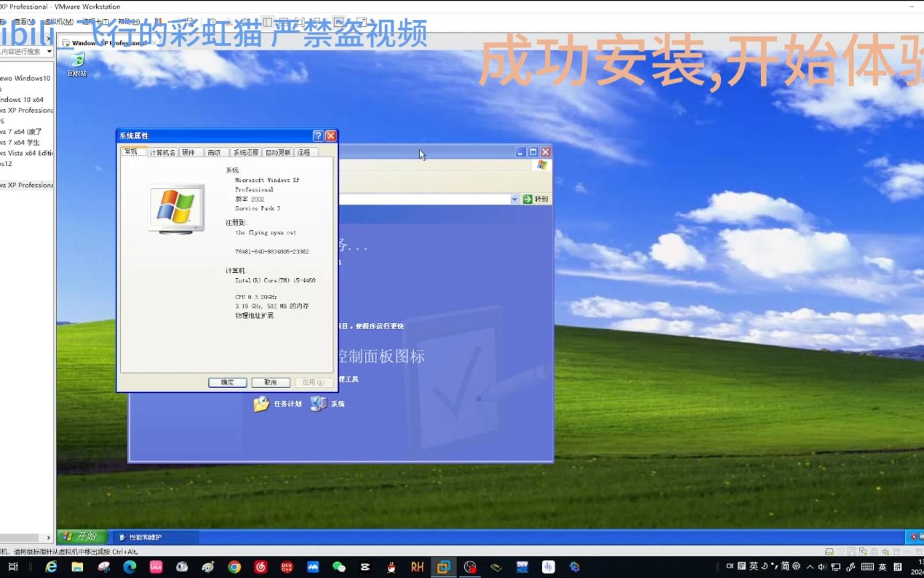The height and width of the screenshot is (578, 924).
Task: Click the library horizontal scrollbar right arrow
Action: tap(48, 538)
